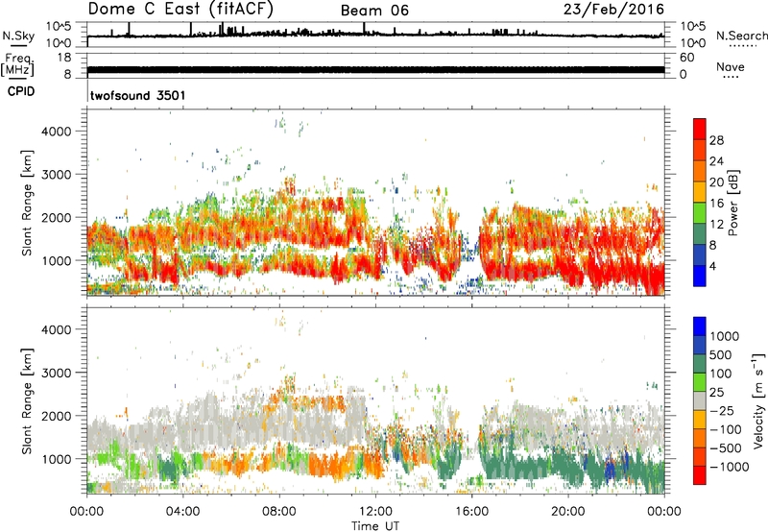The image size is (768, 532).
Task: Pick the light green segment between 12 and 16 dB
Action: [x=700, y=212]
